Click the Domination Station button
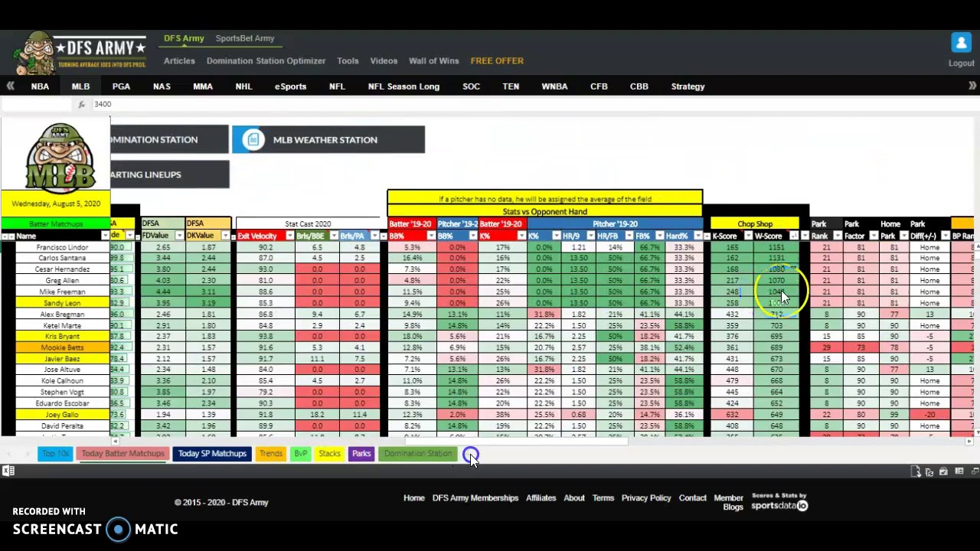The height and width of the screenshot is (551, 980). coord(169,139)
